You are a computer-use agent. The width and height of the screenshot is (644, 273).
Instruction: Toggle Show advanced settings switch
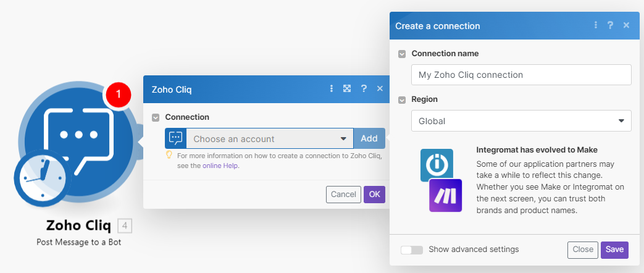tap(412, 250)
